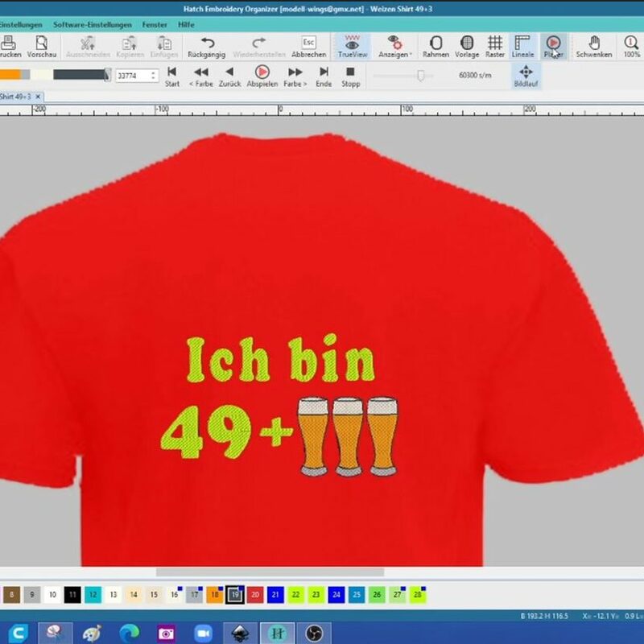Toggle Lineale rulers visibility
The height and width of the screenshot is (644, 644).
(x=522, y=43)
